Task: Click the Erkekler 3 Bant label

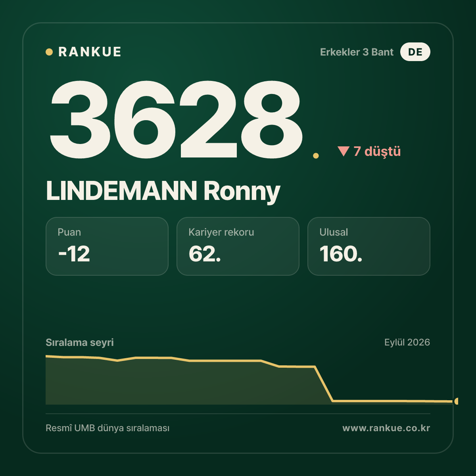Action: 357,52
